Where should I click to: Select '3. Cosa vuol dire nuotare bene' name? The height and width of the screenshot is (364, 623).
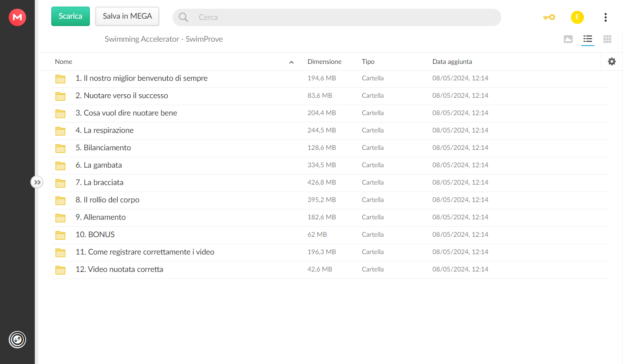coord(126,113)
